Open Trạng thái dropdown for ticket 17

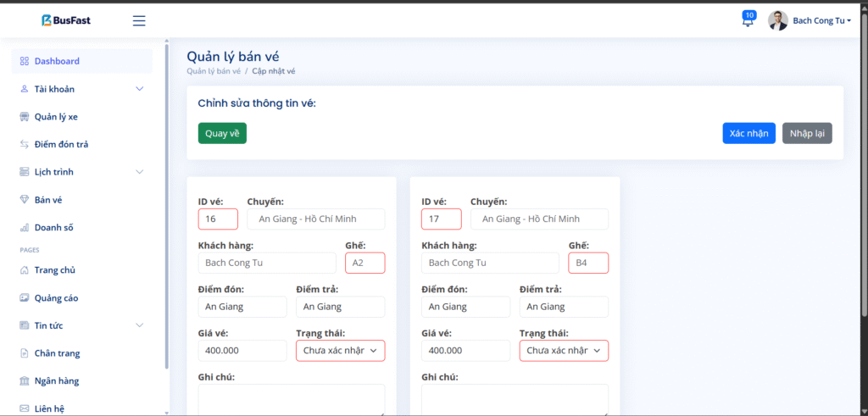tap(564, 351)
